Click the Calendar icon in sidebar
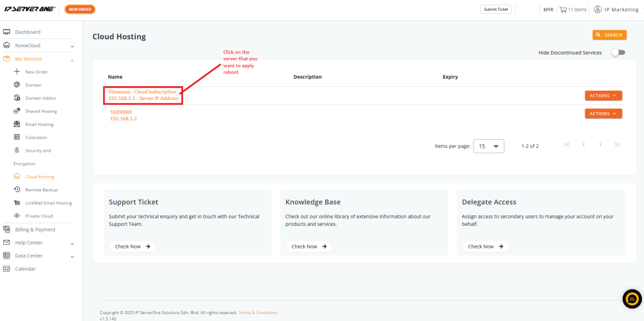The width and height of the screenshot is (644, 321). (x=7, y=269)
